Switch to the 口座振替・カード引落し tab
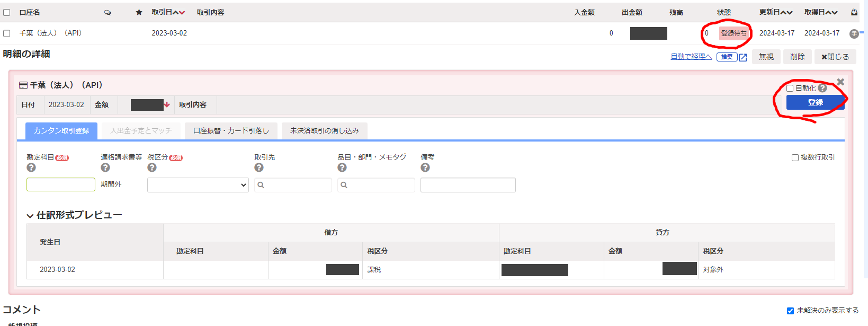The image size is (868, 326). tap(231, 131)
